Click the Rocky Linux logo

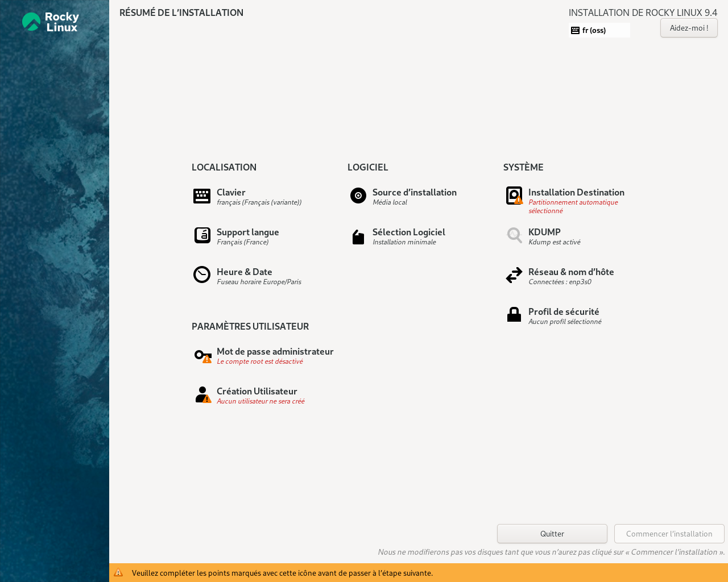[x=51, y=22]
